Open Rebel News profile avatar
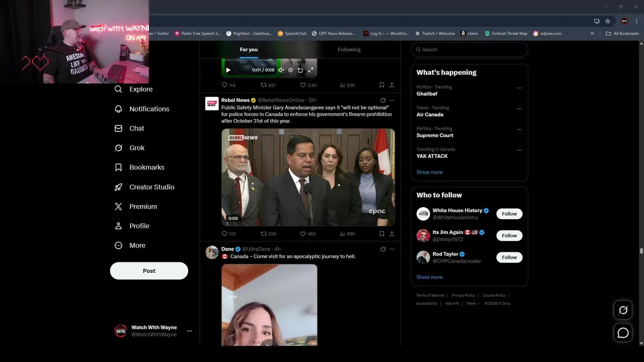The image size is (644, 362). pyautogui.click(x=212, y=104)
